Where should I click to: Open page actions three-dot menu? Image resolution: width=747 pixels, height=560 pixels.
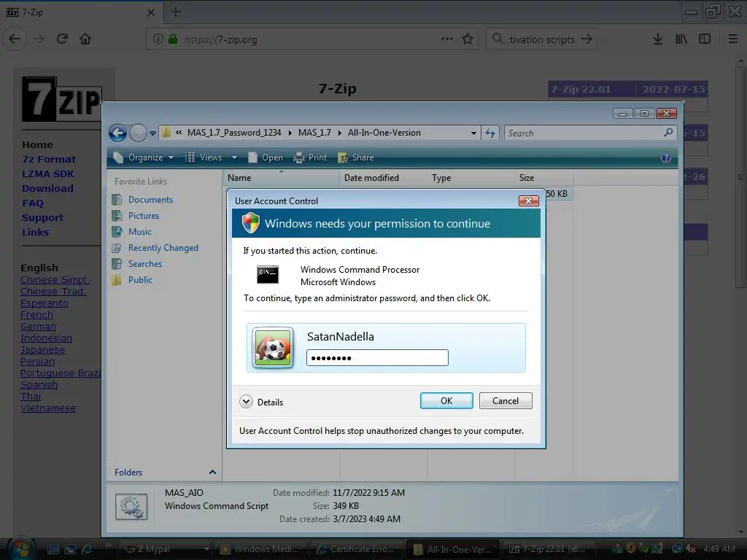[447, 39]
